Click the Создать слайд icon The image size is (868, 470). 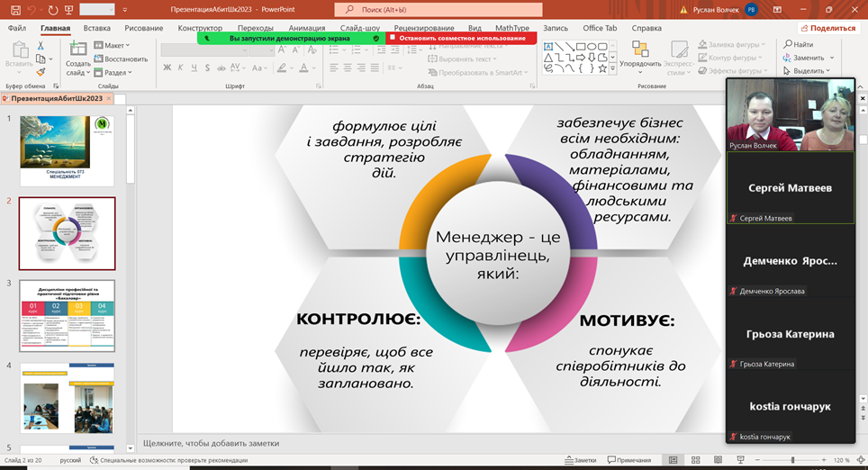pos(77,50)
